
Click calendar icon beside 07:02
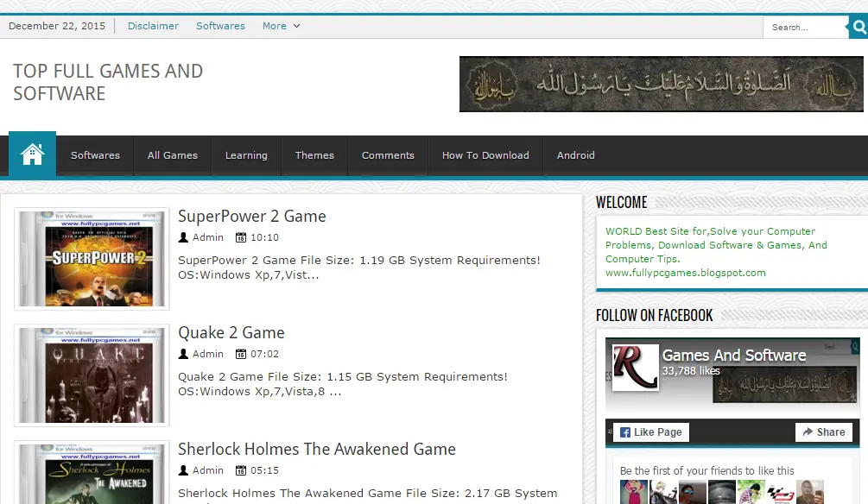click(240, 354)
